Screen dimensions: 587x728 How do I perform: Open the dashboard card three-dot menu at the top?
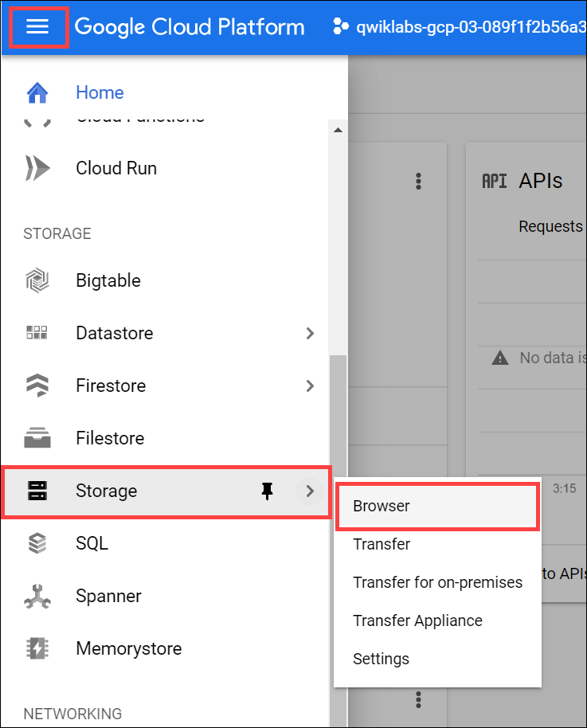(418, 181)
